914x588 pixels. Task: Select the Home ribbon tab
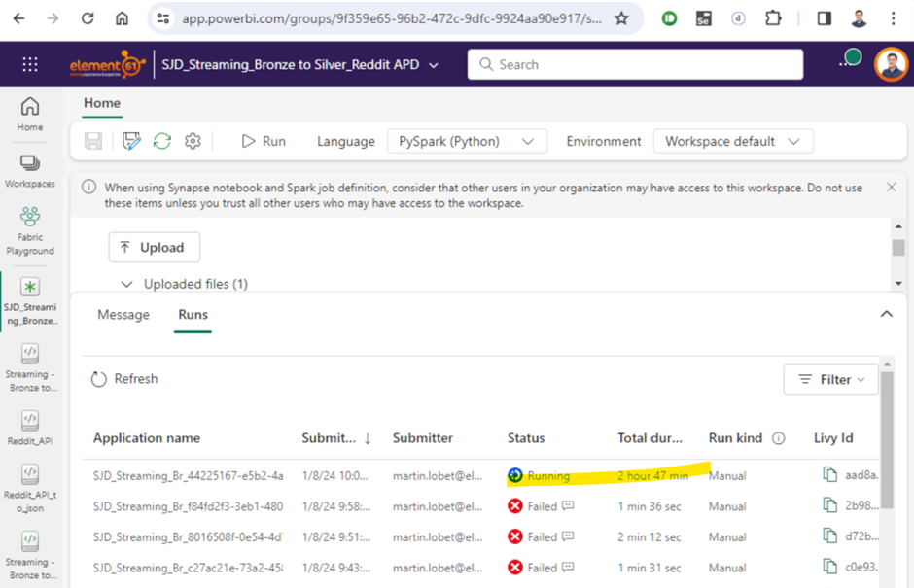click(x=102, y=103)
